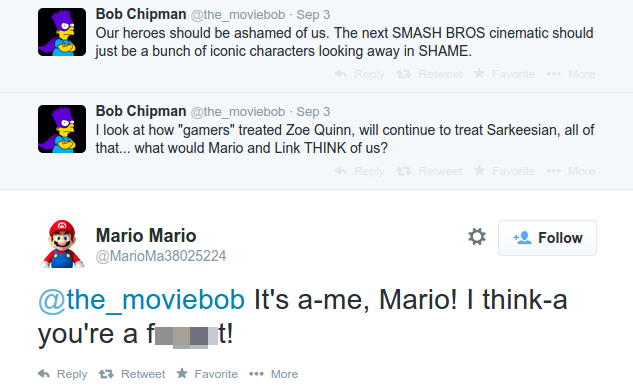633x388 pixels.
Task: Click the @the_moviebob mention link
Action: 141,300
